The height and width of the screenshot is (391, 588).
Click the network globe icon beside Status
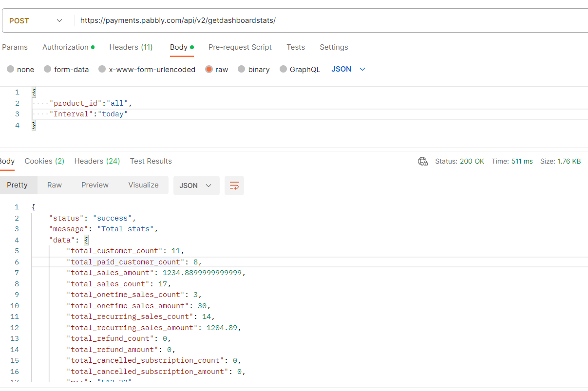pos(423,161)
